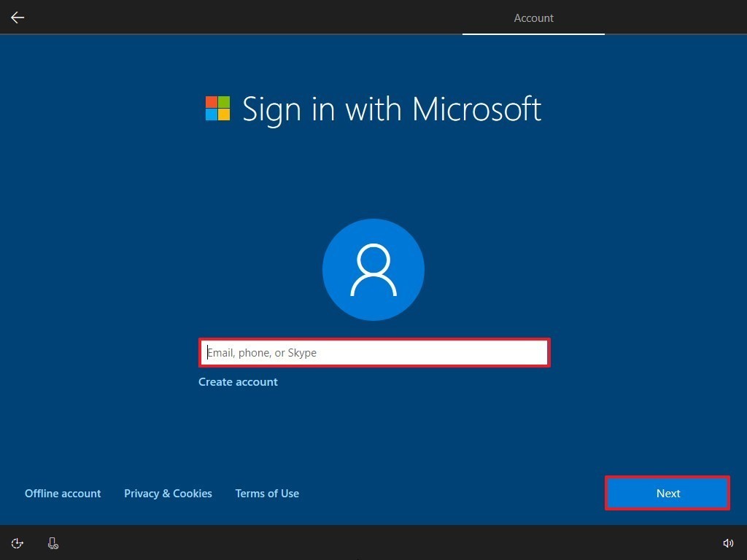Unmute audio narration via speaker icon
The image size is (747, 560).
(728, 542)
